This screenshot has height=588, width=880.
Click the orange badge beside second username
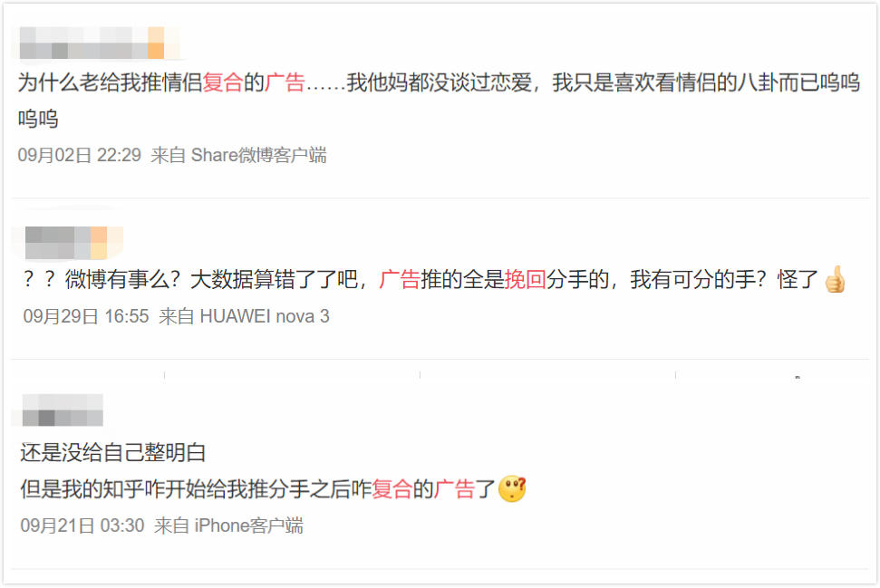point(99,243)
